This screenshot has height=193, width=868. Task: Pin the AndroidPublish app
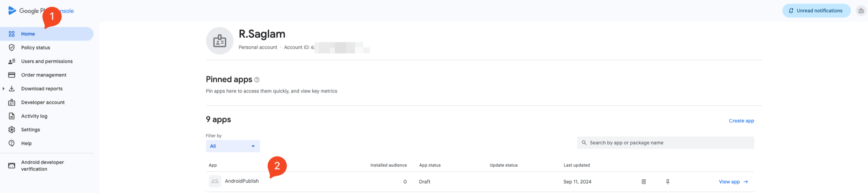[x=668, y=182]
